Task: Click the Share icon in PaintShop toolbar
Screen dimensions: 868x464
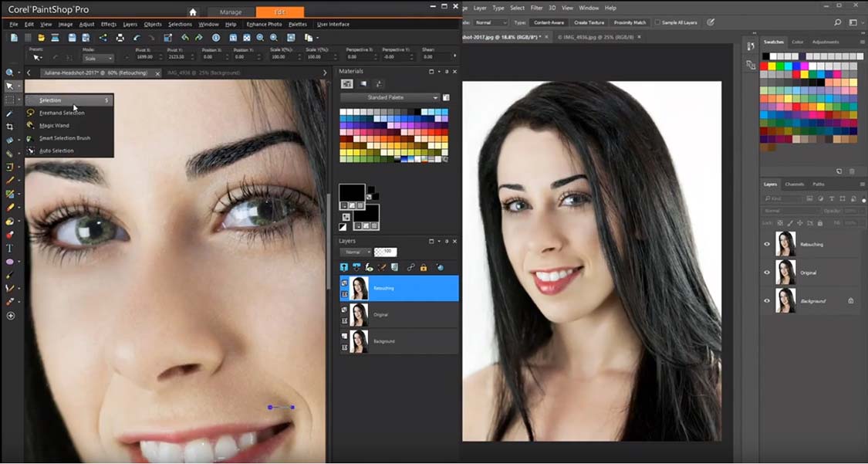Action: pyautogui.click(x=103, y=38)
